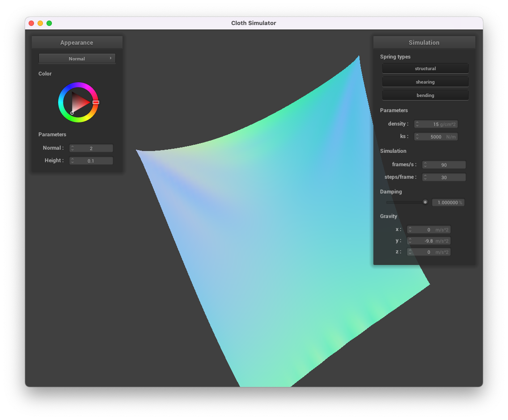Image resolution: width=508 pixels, height=420 pixels.
Task: Toggle structural spring type
Action: pyautogui.click(x=425, y=69)
